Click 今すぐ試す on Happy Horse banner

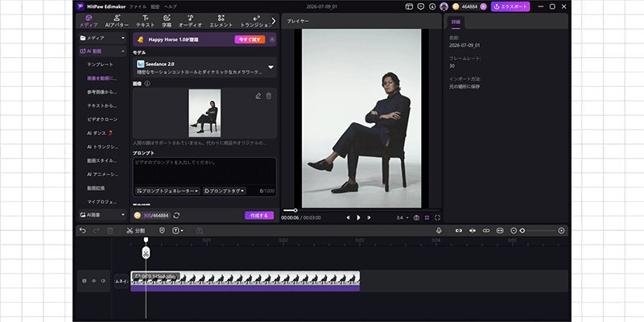pos(250,39)
